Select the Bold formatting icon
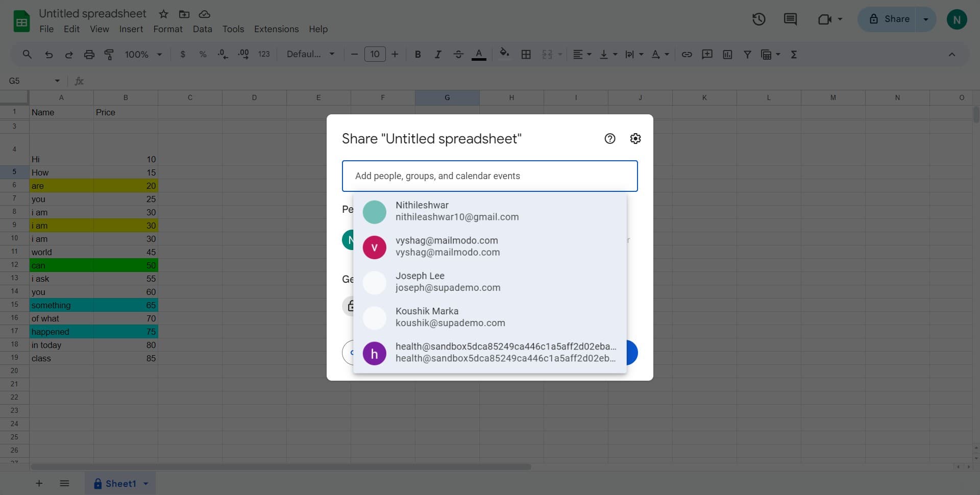This screenshot has height=495, width=980. [x=418, y=54]
